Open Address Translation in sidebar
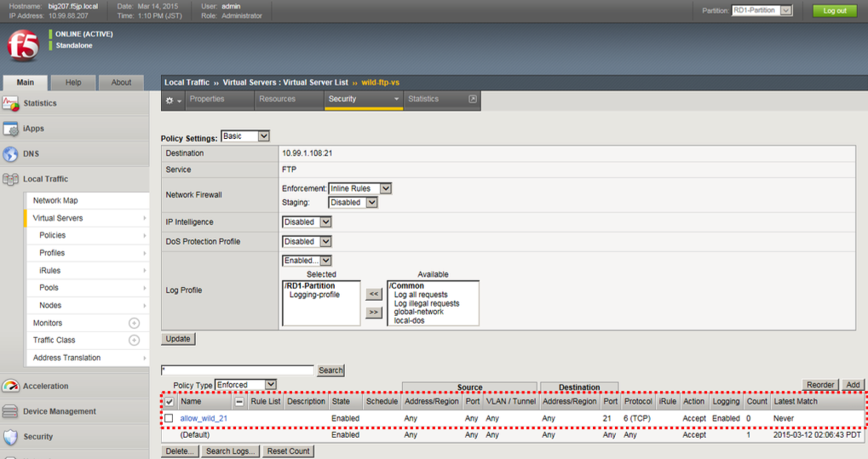This screenshot has height=459, width=868. pyautogui.click(x=66, y=359)
